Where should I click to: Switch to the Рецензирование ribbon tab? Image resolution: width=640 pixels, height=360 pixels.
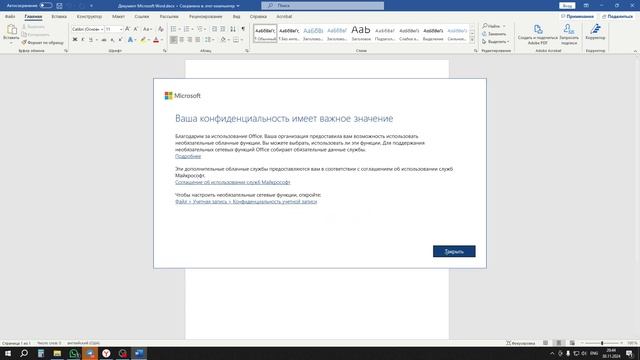coord(206,17)
